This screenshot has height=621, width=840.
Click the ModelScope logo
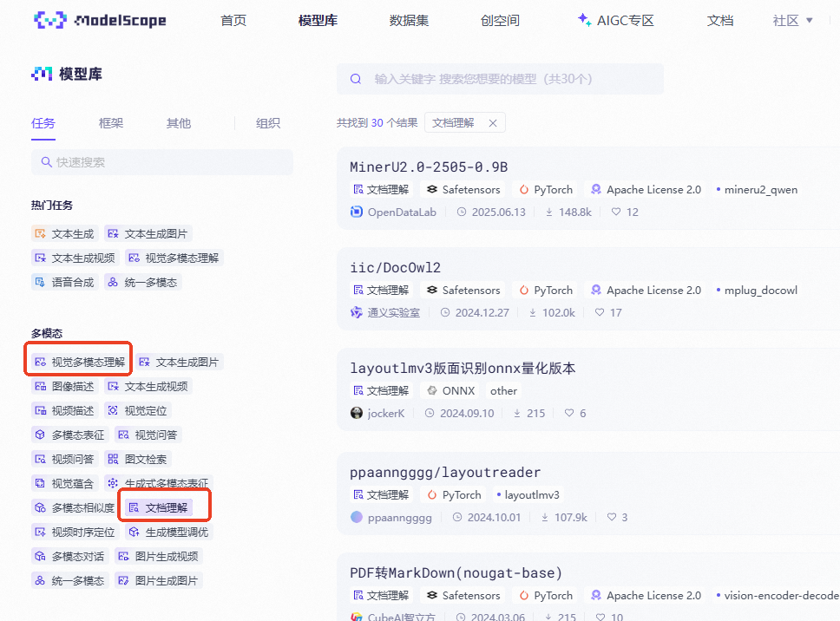[100, 20]
